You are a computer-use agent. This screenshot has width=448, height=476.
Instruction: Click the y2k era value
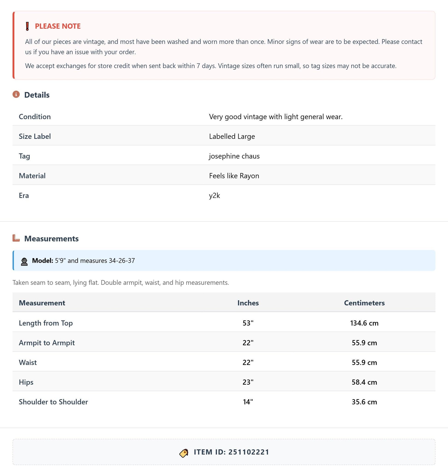(214, 195)
